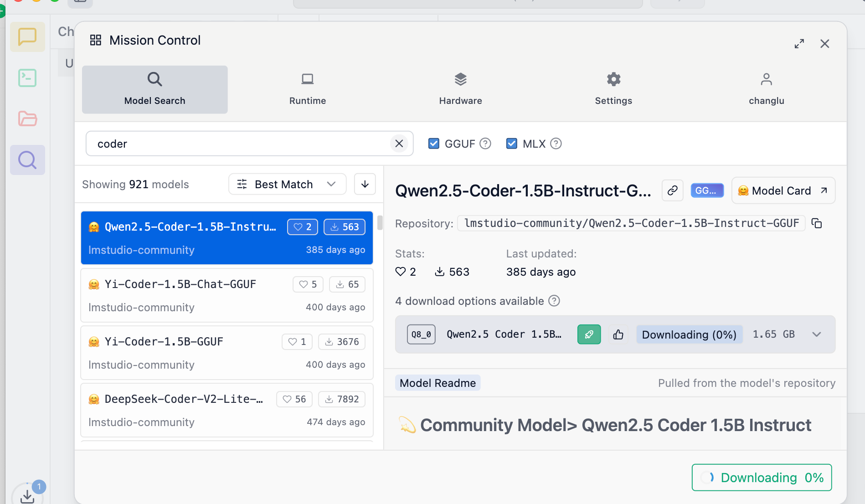The image size is (865, 504).
Task: Click the model list scrollbar
Action: [x=380, y=223]
